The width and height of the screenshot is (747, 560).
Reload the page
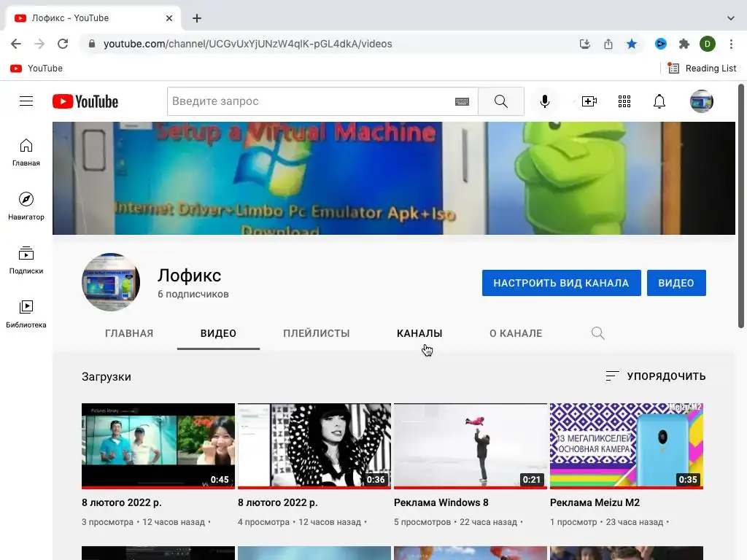click(63, 44)
